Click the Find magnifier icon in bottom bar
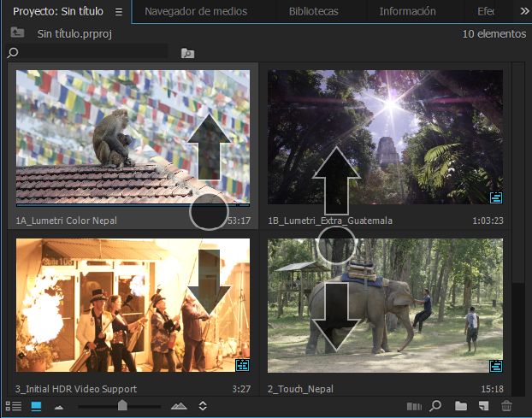This screenshot has width=532, height=418. coord(435,405)
